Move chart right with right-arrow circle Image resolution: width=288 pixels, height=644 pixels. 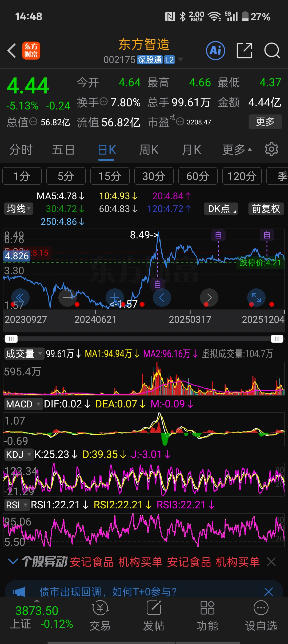coord(209,297)
